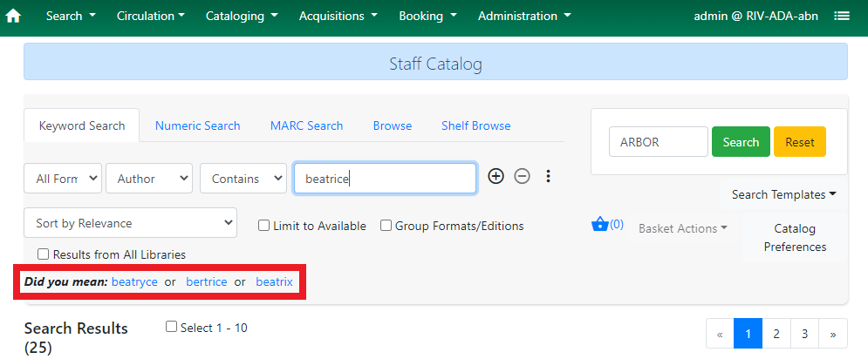Switch to MARC Search tab
This screenshot has width=868, height=359.
click(307, 125)
